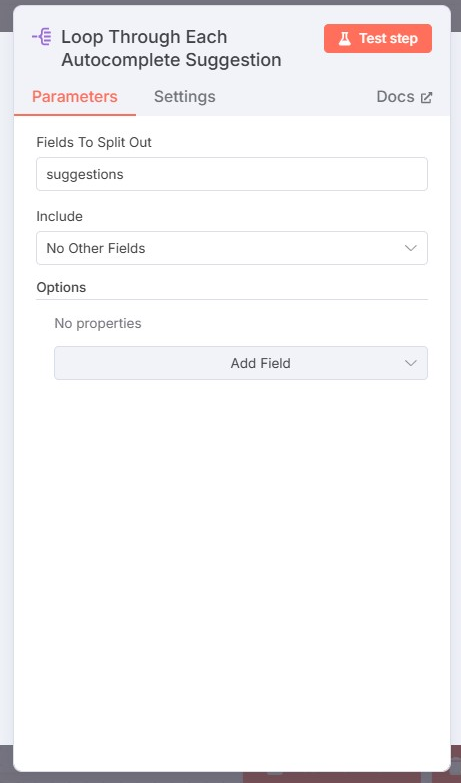The width and height of the screenshot is (461, 783).
Task: Click the dimmed canvas strip below the panel
Action: tap(230, 778)
